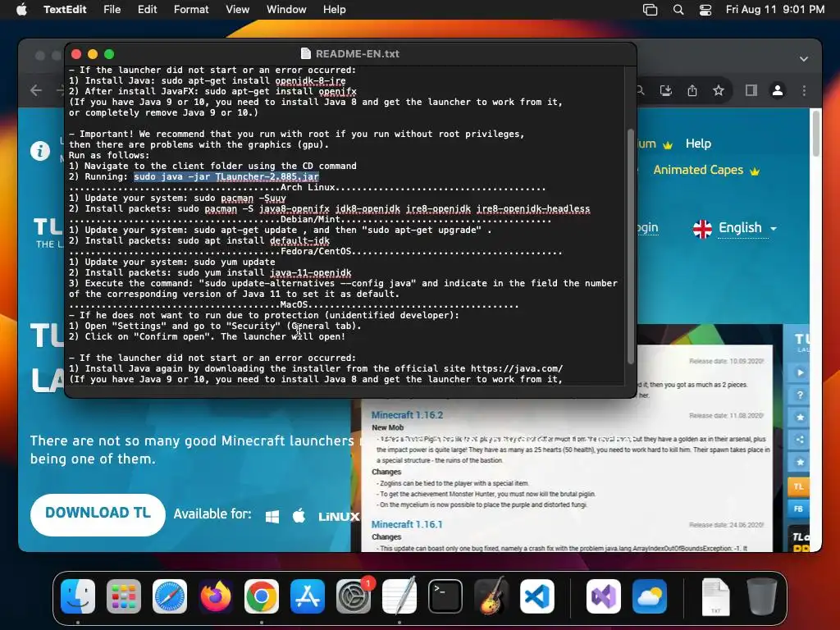Click the play icon in the page sidebar
Image resolution: width=840 pixels, height=630 pixels.
[x=800, y=373]
